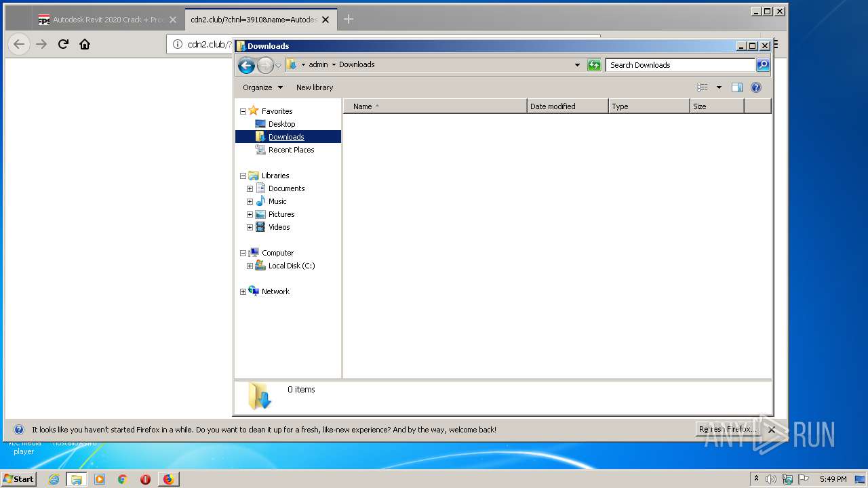Expand the Music library node
This screenshot has height=488, width=868.
click(x=250, y=201)
